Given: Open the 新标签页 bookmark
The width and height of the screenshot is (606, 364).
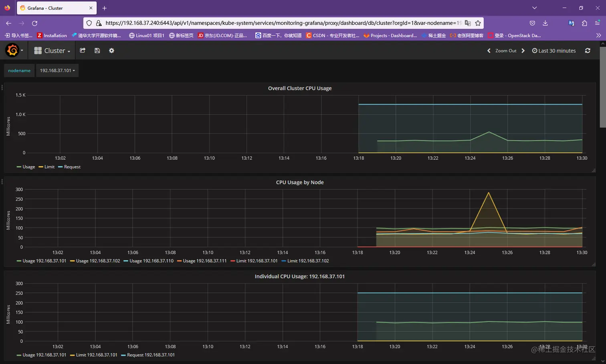Looking at the screenshot, I should point(181,36).
